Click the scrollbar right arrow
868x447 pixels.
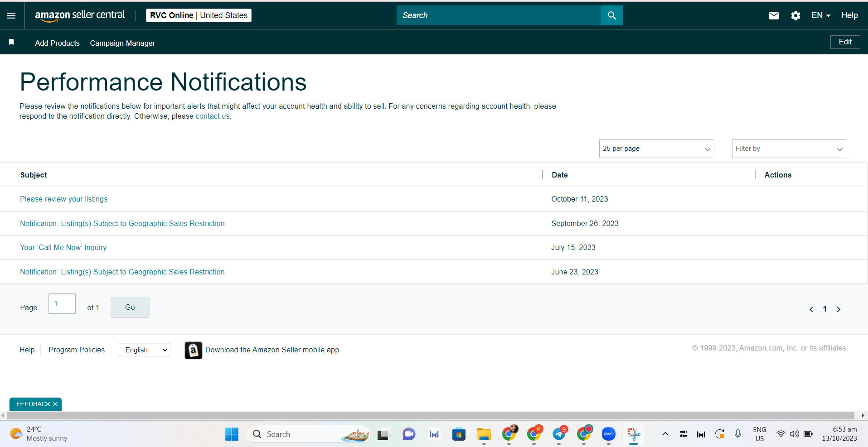click(x=863, y=415)
